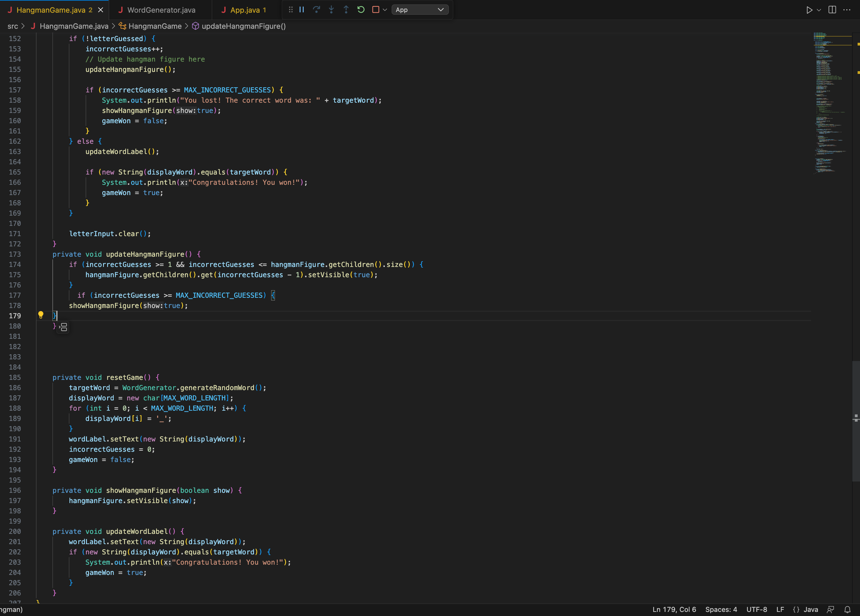Screen dimensions: 860x616
Task: Click the Step Into debug icon
Action: click(331, 10)
